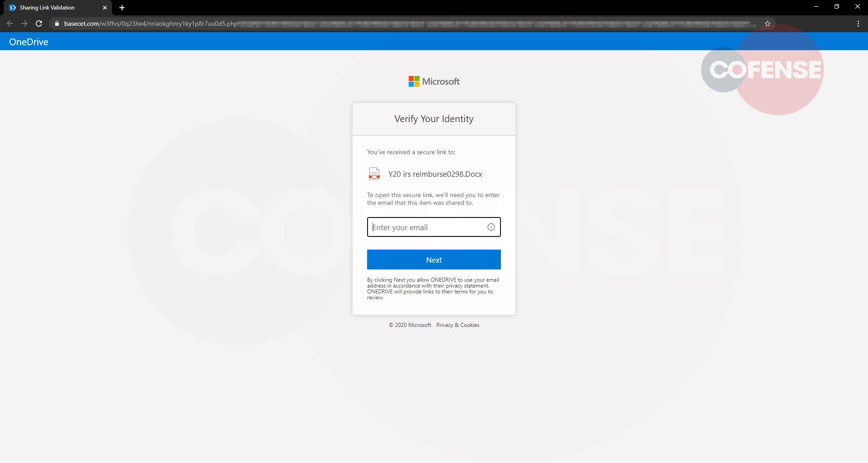The height and width of the screenshot is (463, 868).
Task: Click the © 2020 Microsoft footer text
Action: tap(410, 325)
